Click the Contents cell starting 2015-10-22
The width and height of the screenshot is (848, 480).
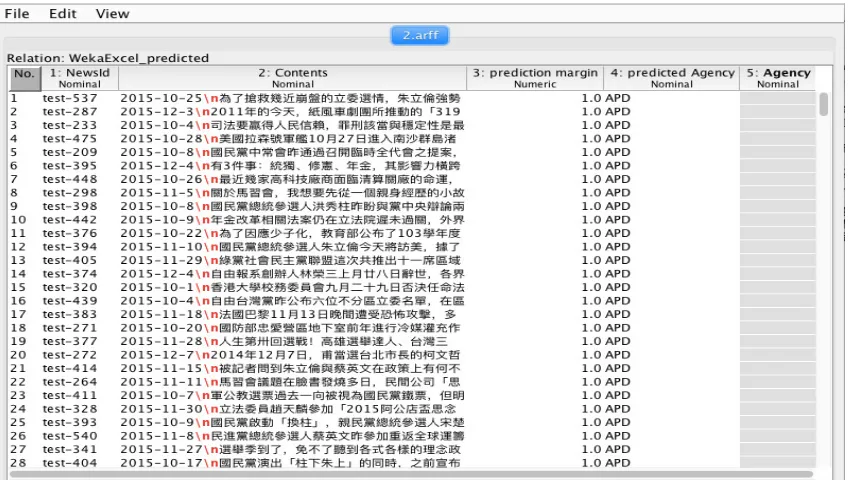click(293, 234)
